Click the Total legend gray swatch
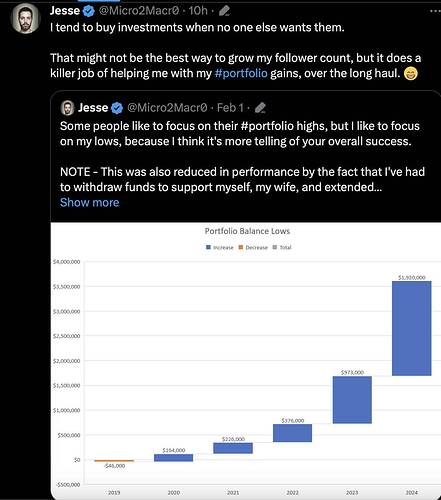The height and width of the screenshot is (500, 441). (275, 247)
